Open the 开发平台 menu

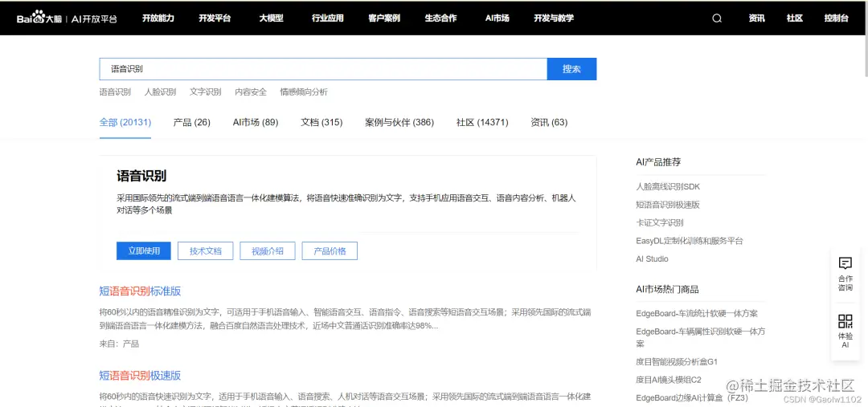click(215, 18)
